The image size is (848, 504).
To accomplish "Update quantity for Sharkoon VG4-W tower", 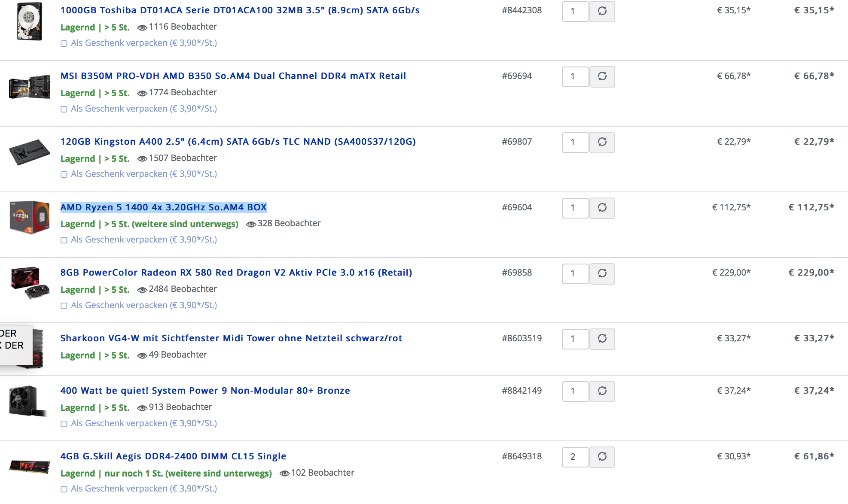I will click(602, 339).
